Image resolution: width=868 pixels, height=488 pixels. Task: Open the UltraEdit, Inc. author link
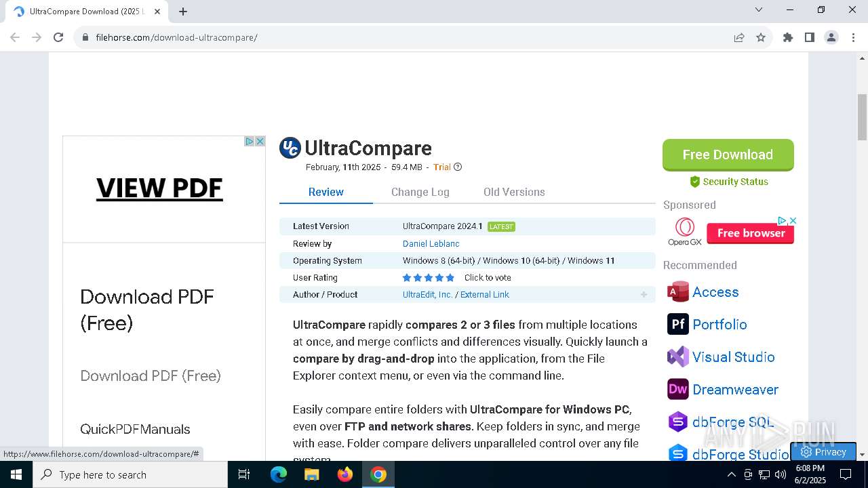[427, 294]
